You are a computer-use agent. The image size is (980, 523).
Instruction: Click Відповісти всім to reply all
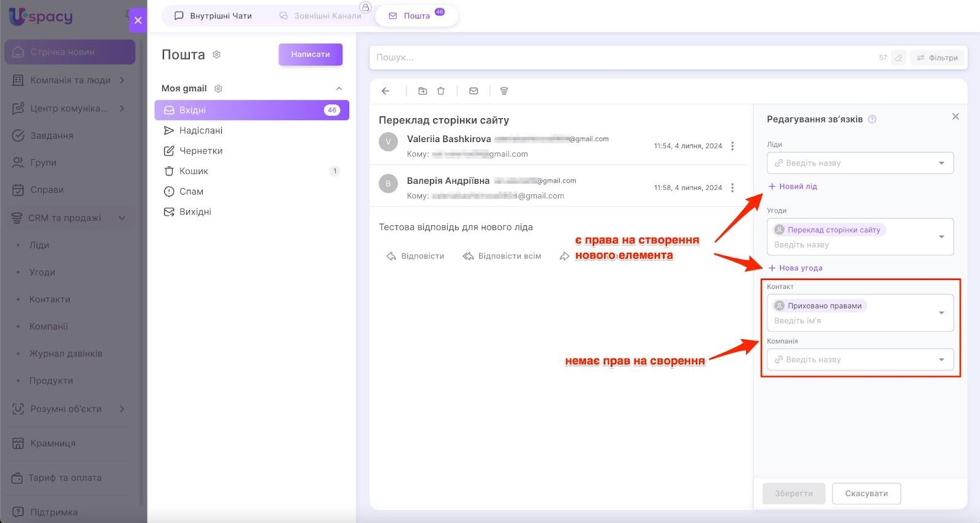point(502,256)
